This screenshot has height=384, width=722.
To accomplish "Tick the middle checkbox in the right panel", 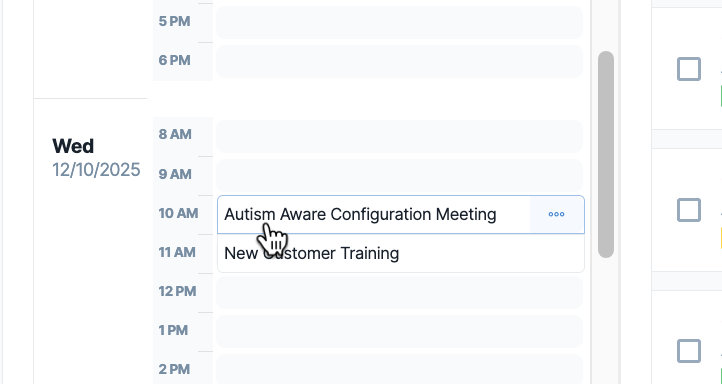I will [x=689, y=210].
